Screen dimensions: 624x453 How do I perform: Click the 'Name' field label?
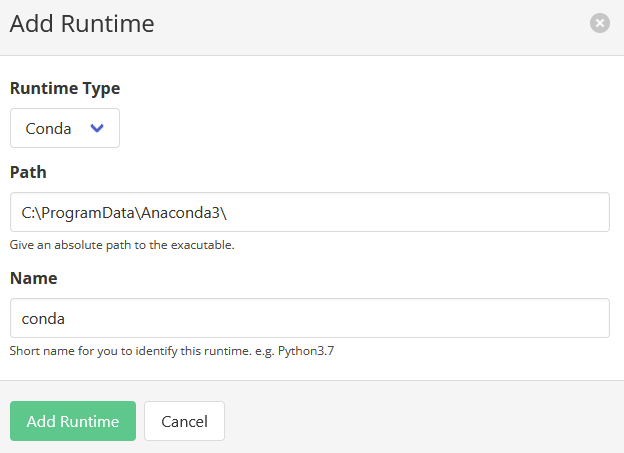click(33, 278)
